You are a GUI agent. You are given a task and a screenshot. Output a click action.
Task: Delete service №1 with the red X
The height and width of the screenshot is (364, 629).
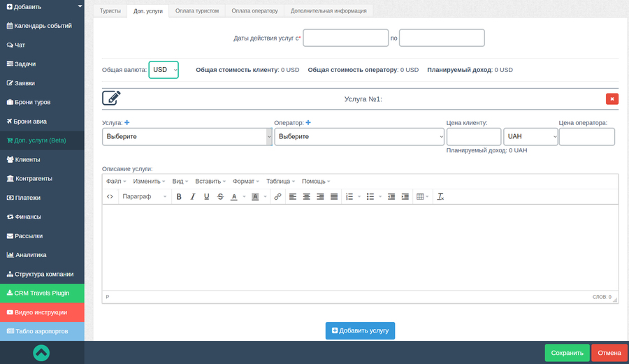point(612,99)
